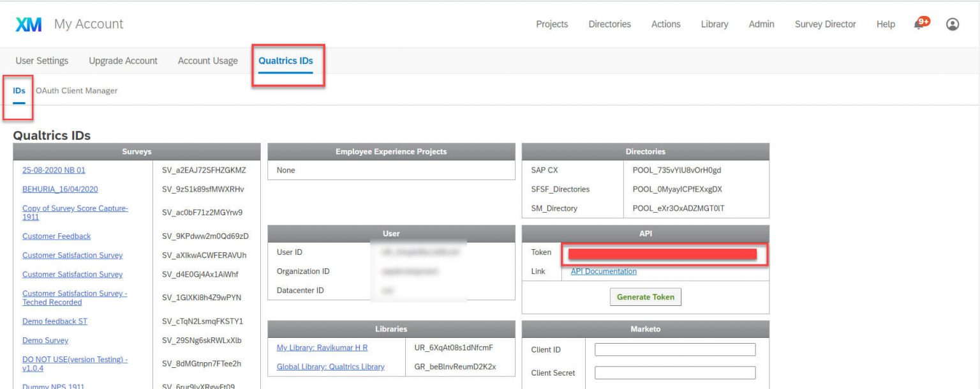The width and height of the screenshot is (980, 389).
Task: Open the Help menu
Action: click(886, 24)
